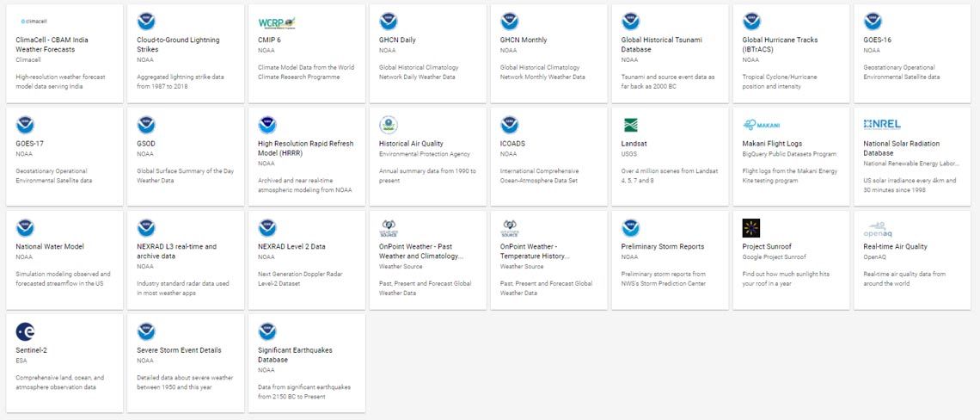Viewport: 980px width, 420px height.
Task: Click NOAA logo on GHCN Monthly card
Action: [510, 22]
